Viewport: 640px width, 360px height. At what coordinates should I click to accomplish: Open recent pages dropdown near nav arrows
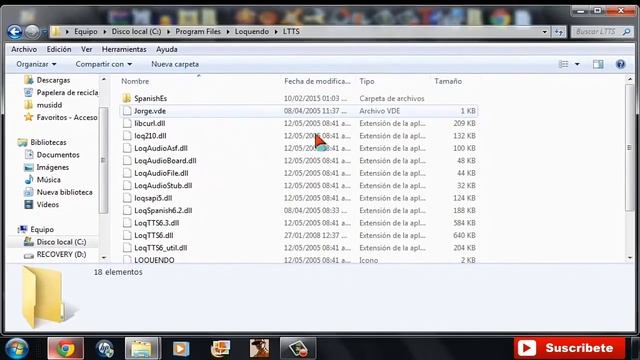[x=44, y=32]
